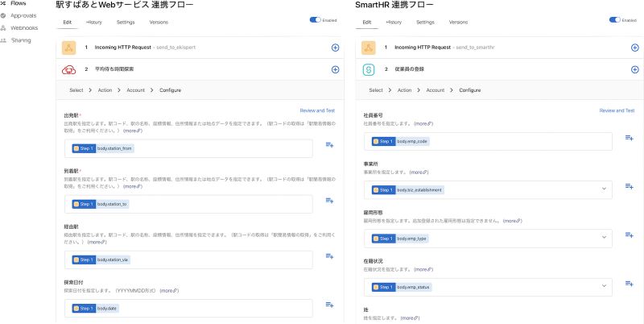The height and width of the screenshot is (324, 644).
Task: Go to Account breadcrumb in SmartHR flow
Action: point(436,90)
